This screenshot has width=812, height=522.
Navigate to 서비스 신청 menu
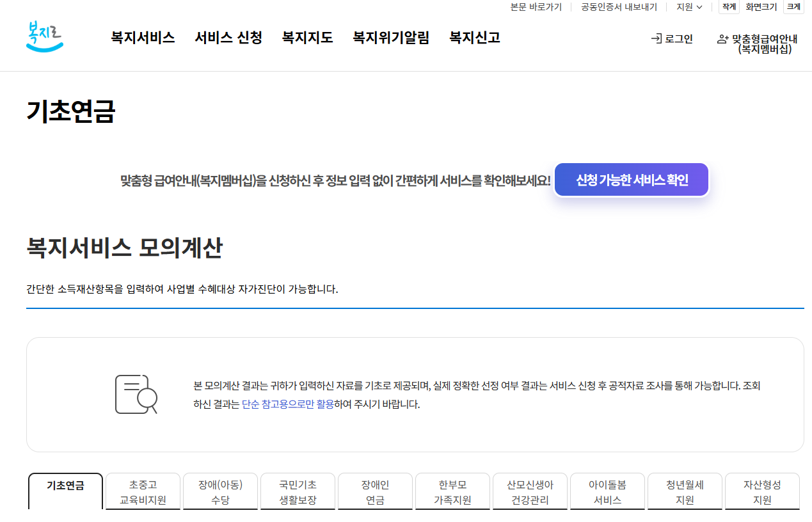pyautogui.click(x=228, y=38)
